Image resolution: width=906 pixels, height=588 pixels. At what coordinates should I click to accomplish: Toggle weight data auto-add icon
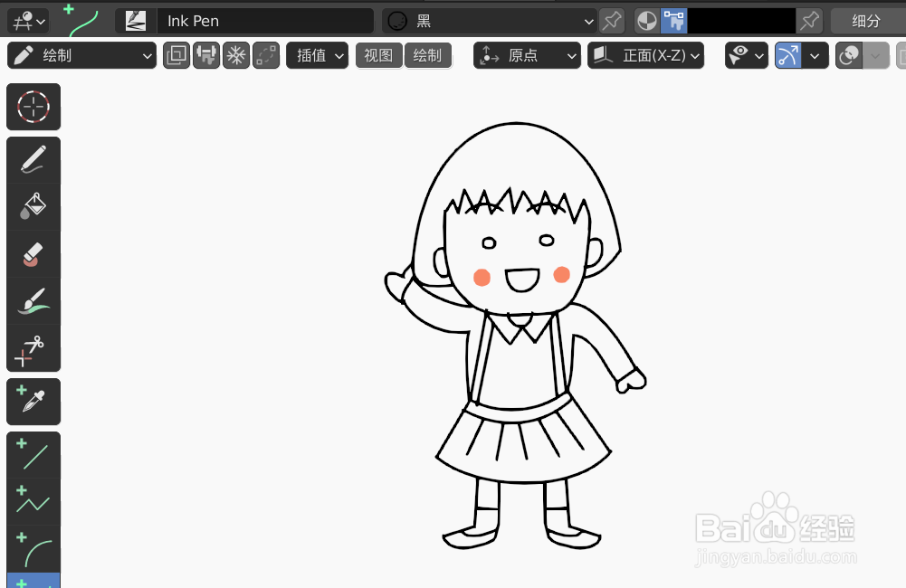pos(206,55)
